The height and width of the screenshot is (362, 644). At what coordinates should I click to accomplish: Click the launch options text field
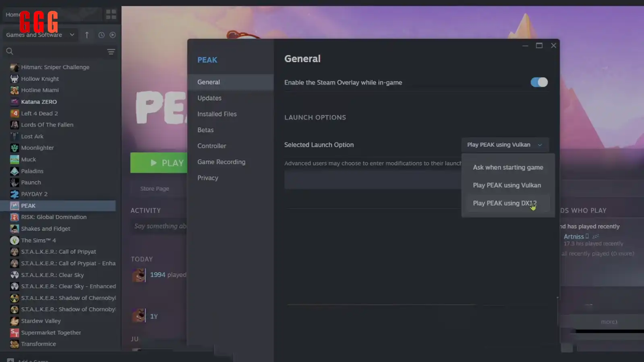pos(373,180)
